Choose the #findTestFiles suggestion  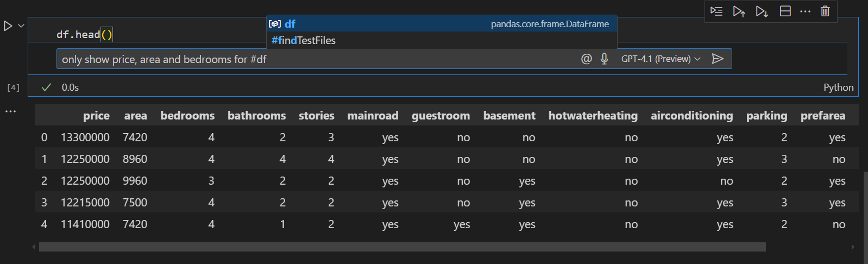pyautogui.click(x=304, y=40)
